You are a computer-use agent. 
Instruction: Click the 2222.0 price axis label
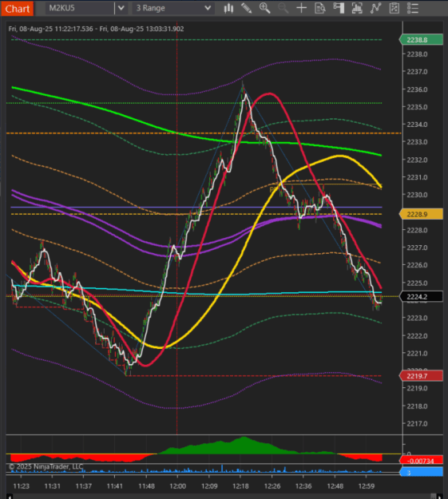click(417, 336)
